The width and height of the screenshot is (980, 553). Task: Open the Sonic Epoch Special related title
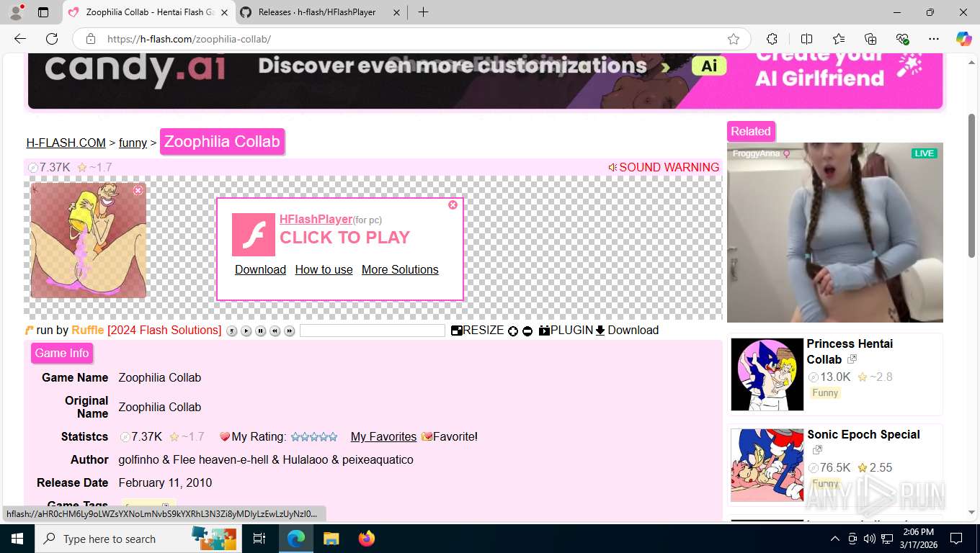[x=863, y=434]
